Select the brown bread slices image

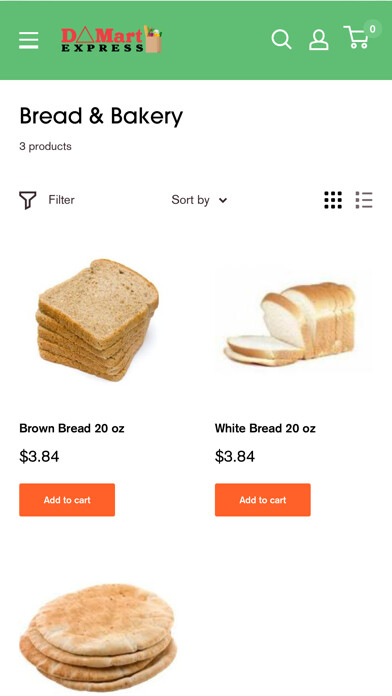coord(98,320)
